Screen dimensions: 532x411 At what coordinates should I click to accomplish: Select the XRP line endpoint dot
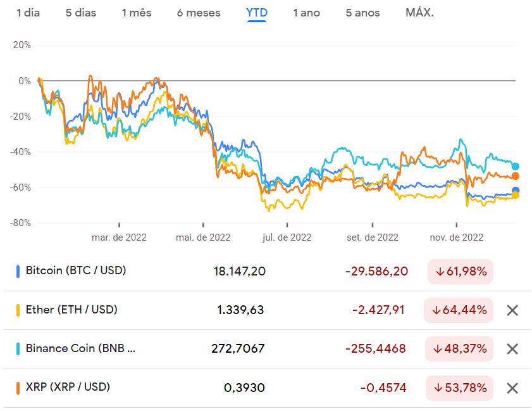tap(517, 175)
